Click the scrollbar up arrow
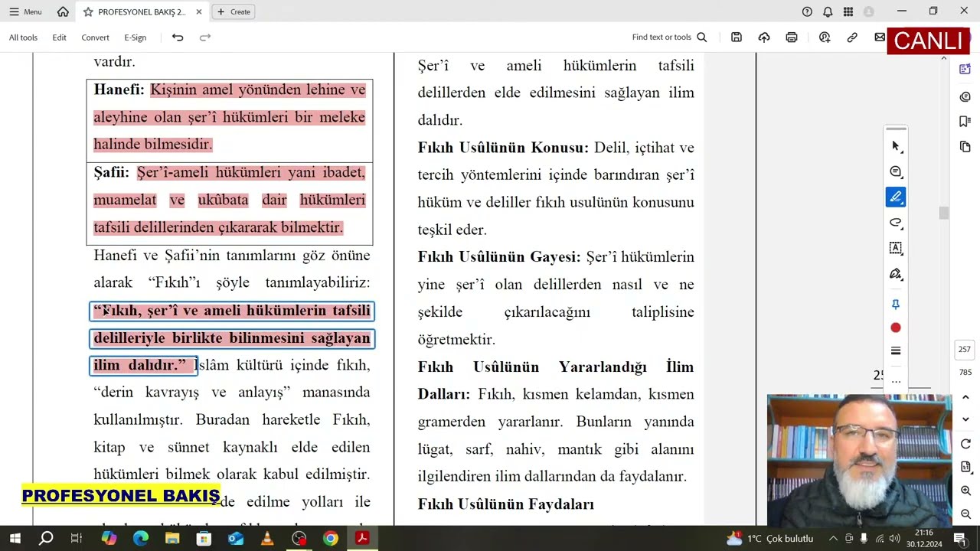980x551 pixels. 944,58
